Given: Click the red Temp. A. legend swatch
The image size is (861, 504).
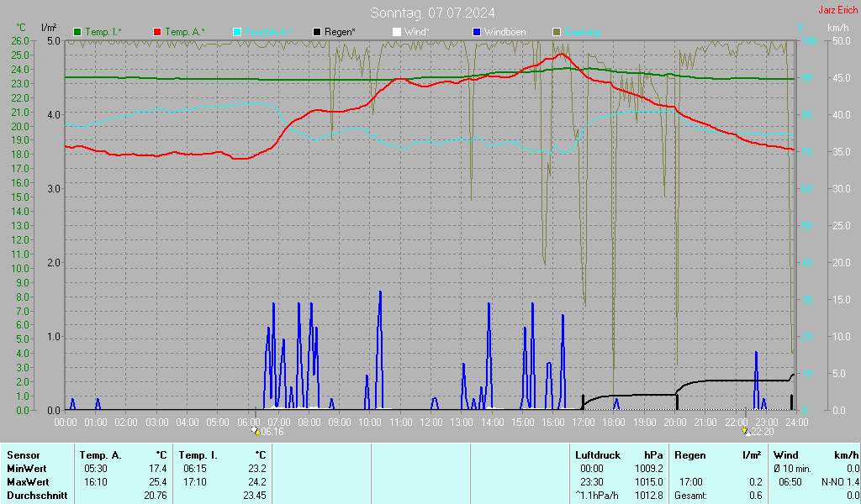Looking at the screenshot, I should pyautogui.click(x=157, y=33).
